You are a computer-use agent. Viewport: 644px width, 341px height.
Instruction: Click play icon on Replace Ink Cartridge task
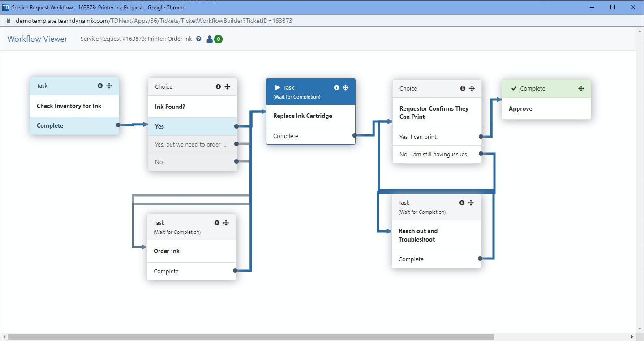[277, 87]
